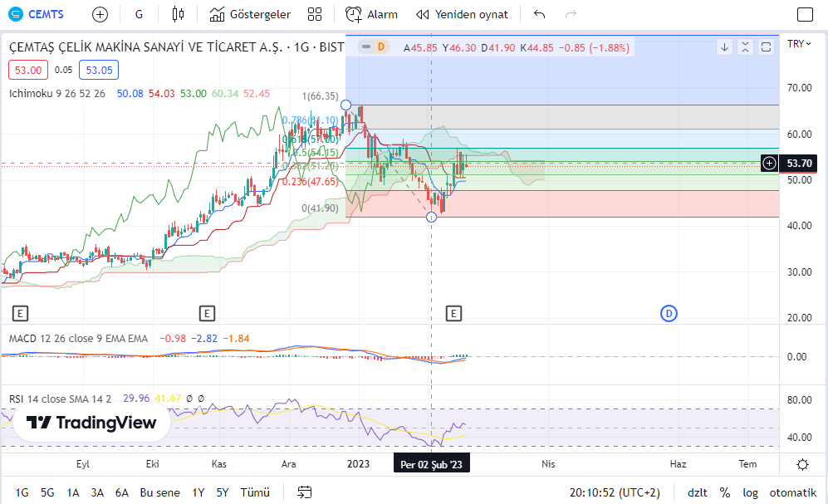Image resolution: width=828 pixels, height=504 pixels.
Task: Open the CEMTS symbol search
Action: [37, 14]
